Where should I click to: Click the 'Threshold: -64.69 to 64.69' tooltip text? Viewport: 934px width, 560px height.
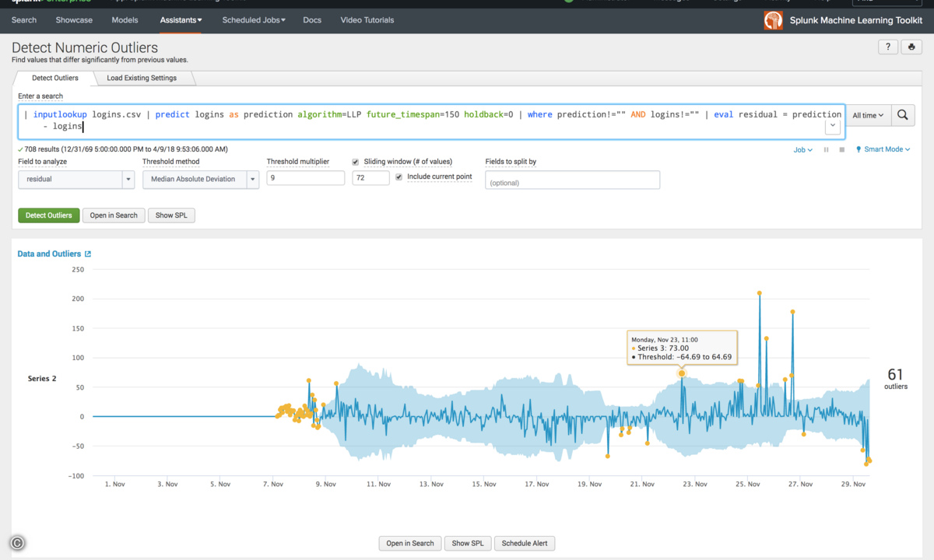684,358
